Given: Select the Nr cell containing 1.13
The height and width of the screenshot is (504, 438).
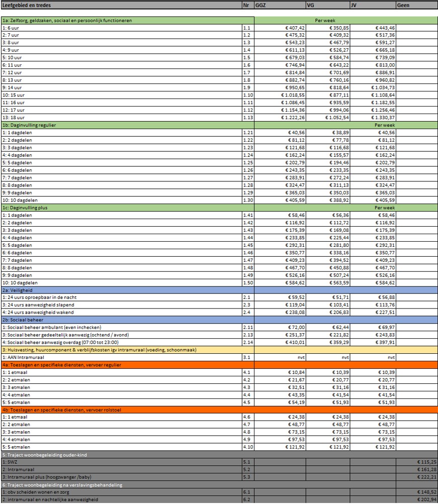Looking at the screenshot, I should tap(248, 117).
